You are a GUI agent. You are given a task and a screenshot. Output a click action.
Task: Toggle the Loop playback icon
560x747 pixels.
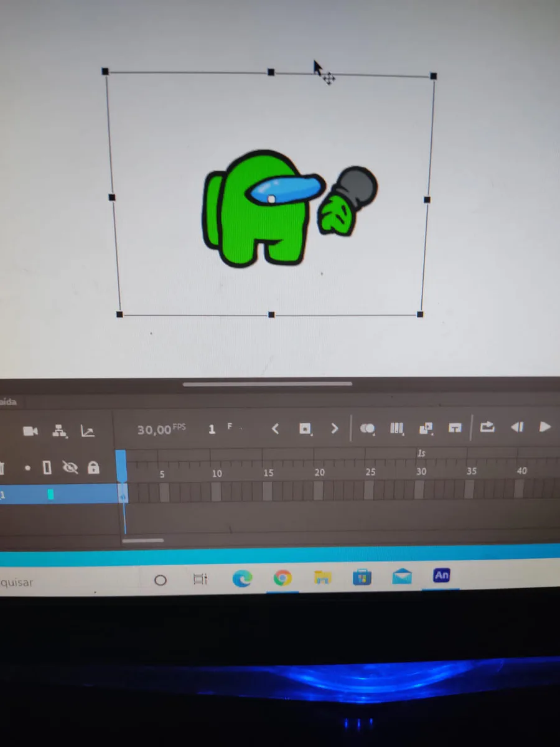tap(487, 427)
